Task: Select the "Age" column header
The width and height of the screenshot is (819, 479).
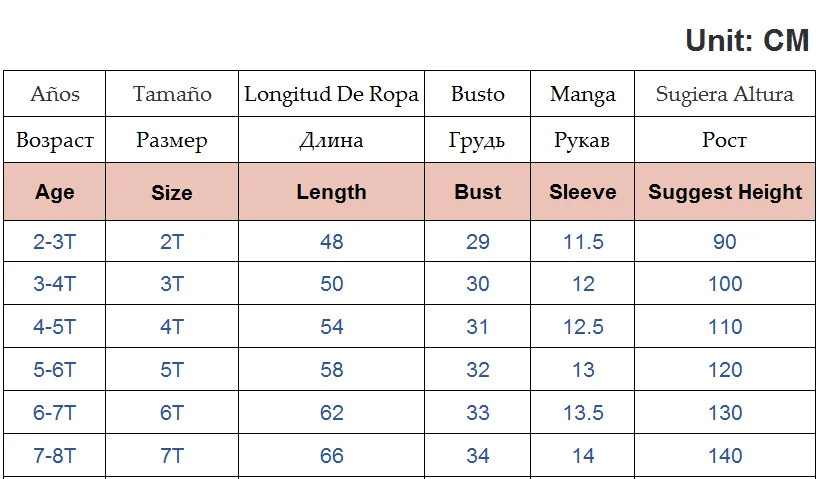Action: click(x=55, y=192)
